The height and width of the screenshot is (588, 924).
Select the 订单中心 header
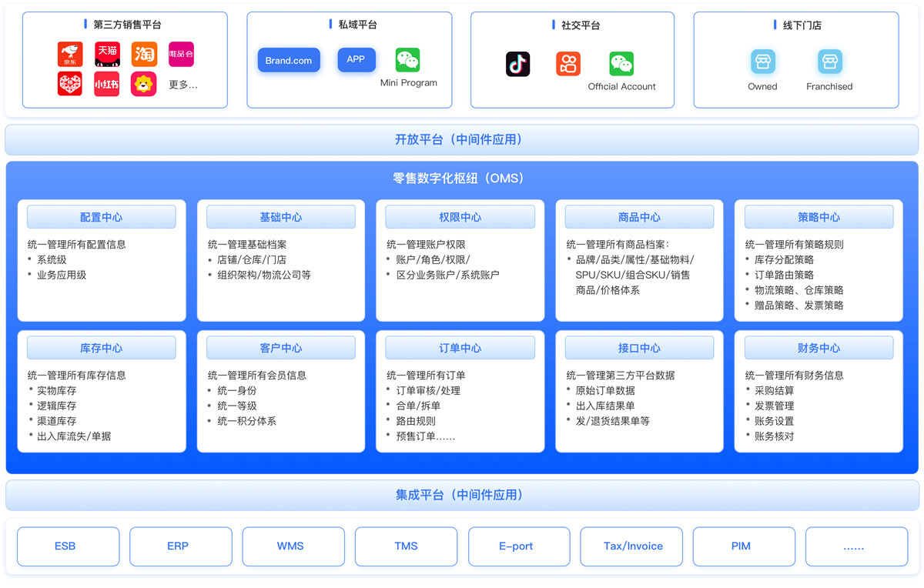(x=460, y=348)
